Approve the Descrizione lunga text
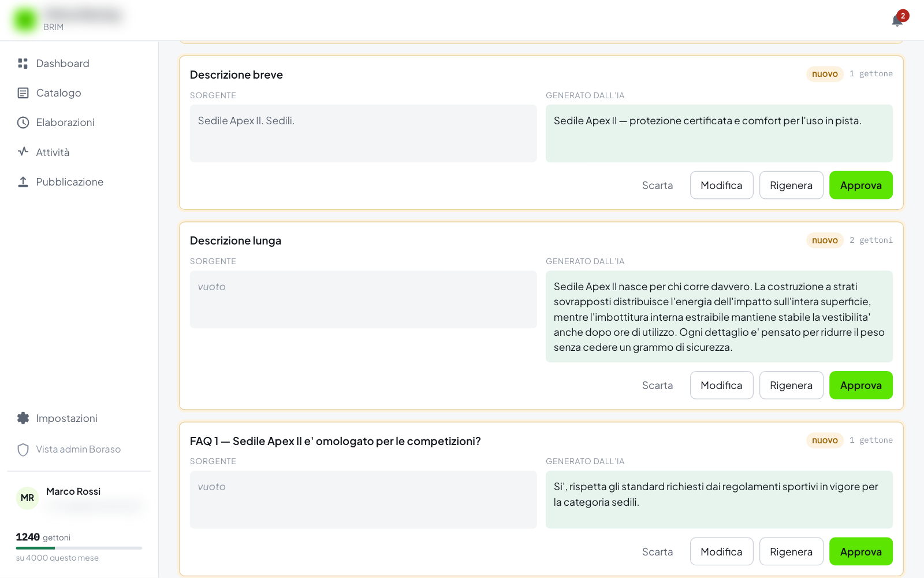 860,386
